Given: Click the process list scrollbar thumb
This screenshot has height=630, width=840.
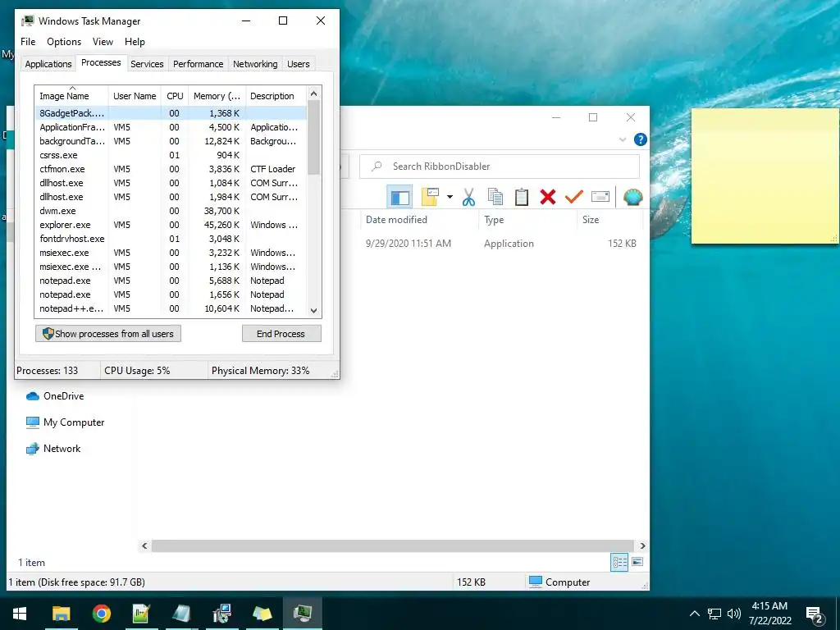Looking at the screenshot, I should coord(314,138).
